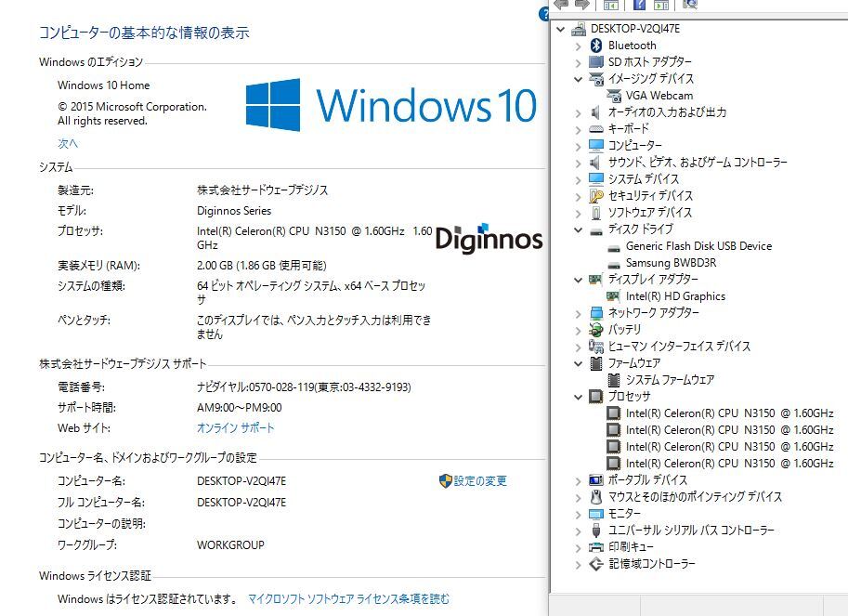Click the ユニバーサル シリアル バス コントローラー icon

596,530
